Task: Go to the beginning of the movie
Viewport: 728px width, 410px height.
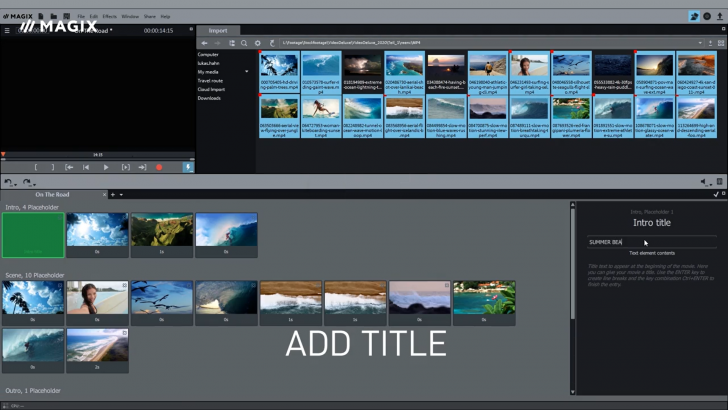Action: pyautogui.click(x=86, y=167)
